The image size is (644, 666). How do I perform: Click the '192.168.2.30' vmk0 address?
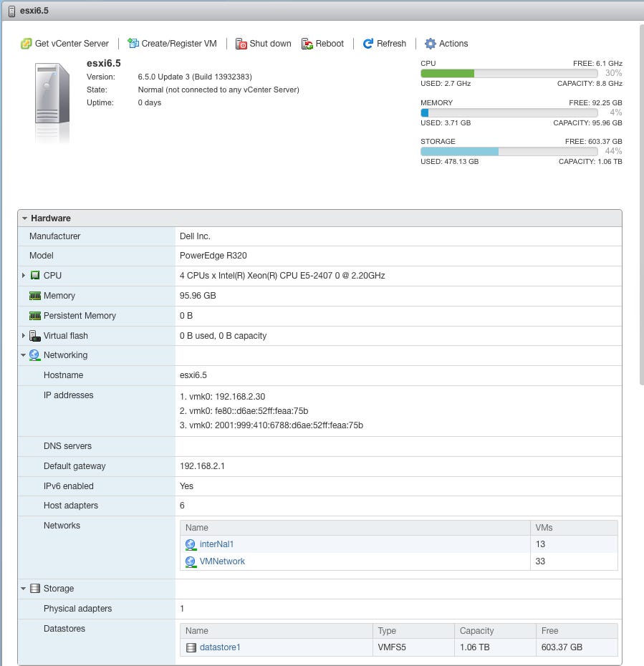click(x=240, y=397)
